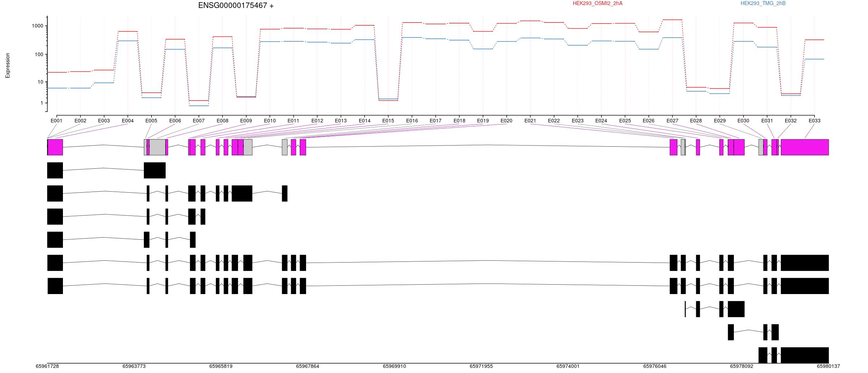Image resolution: width=868 pixels, height=373 pixels.
Task: Click exon label E009
Action: click(x=246, y=121)
